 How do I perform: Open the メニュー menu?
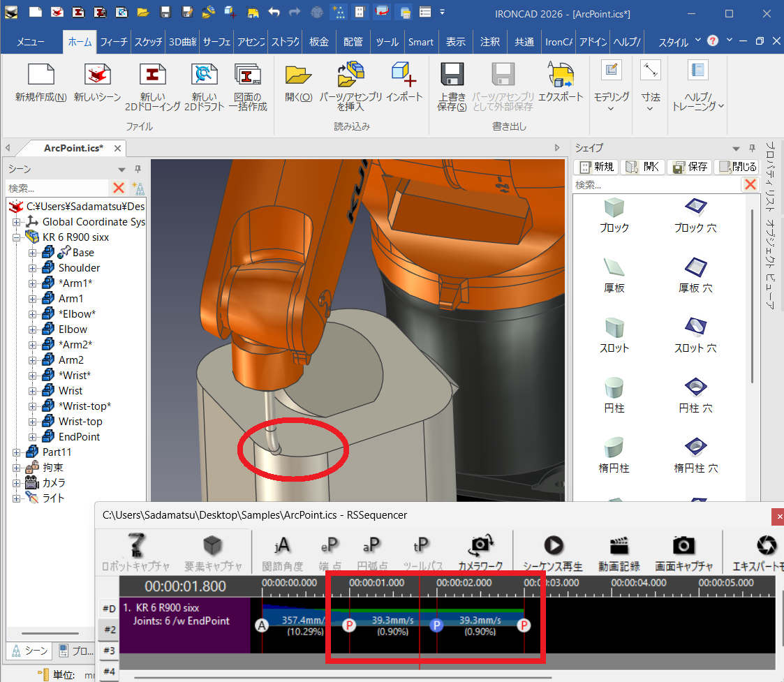[31, 42]
